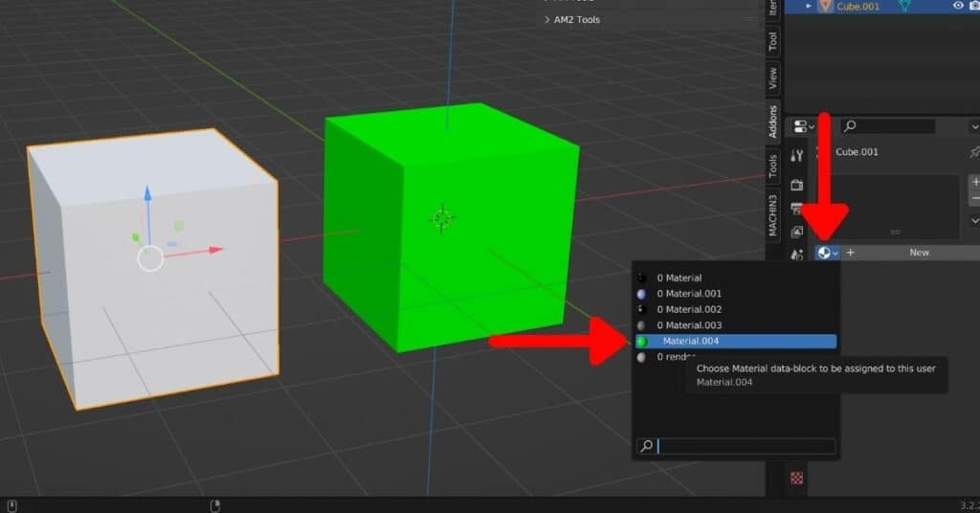Screen dimensions: 980x513
Task: Open the Scene properties tab icon
Action: tap(796, 255)
